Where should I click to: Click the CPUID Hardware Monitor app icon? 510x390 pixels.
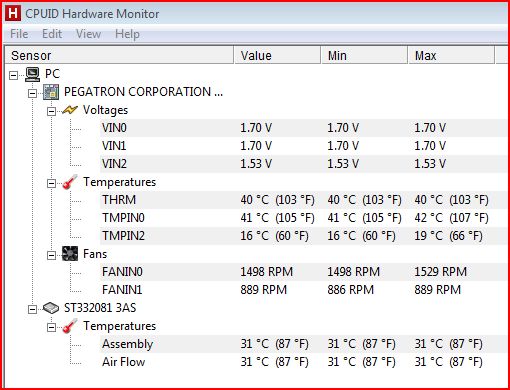click(13, 13)
